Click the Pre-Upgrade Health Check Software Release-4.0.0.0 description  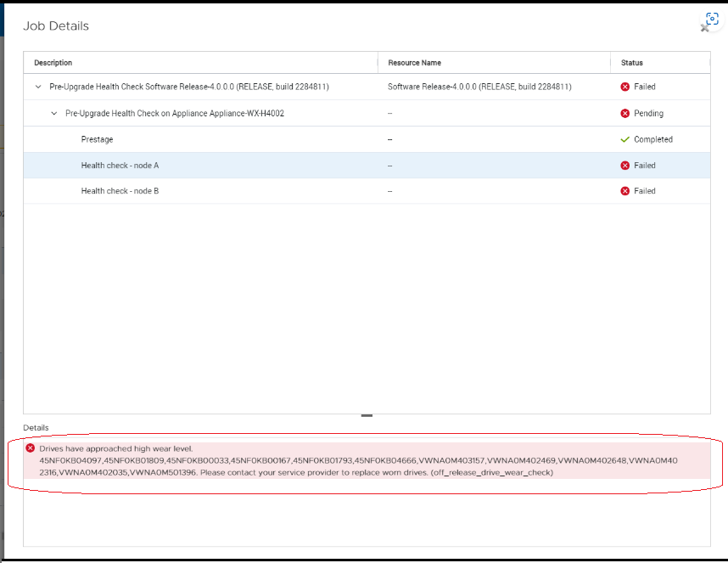pos(189,87)
